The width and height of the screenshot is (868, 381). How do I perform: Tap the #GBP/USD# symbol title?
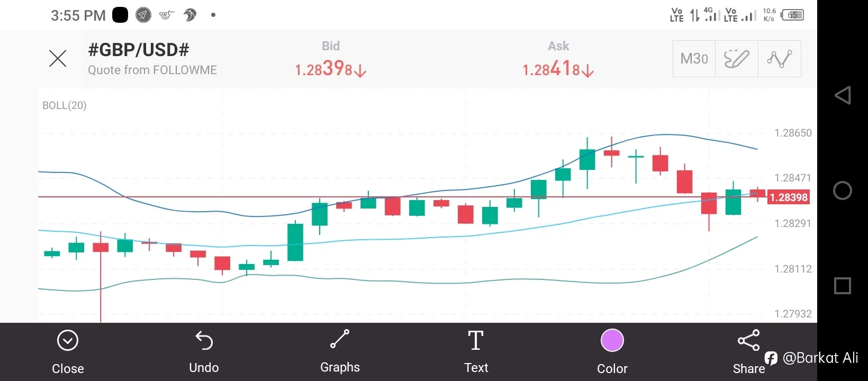(x=139, y=50)
